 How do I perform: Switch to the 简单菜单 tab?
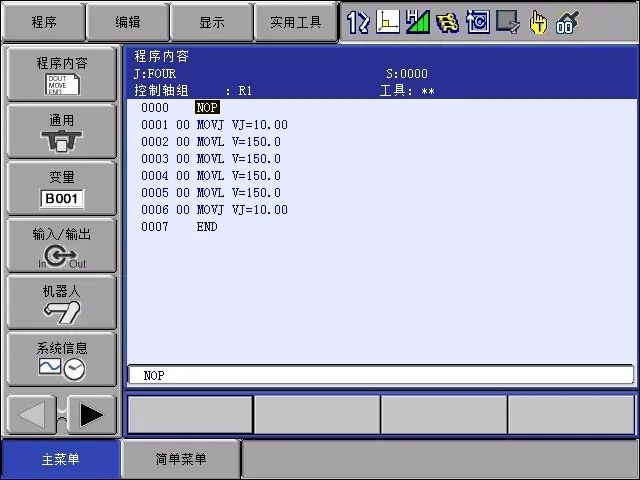coord(181,459)
